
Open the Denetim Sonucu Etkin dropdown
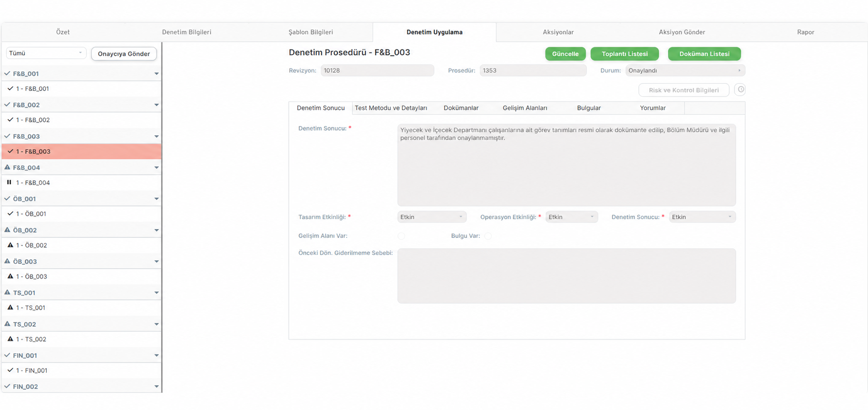point(702,217)
